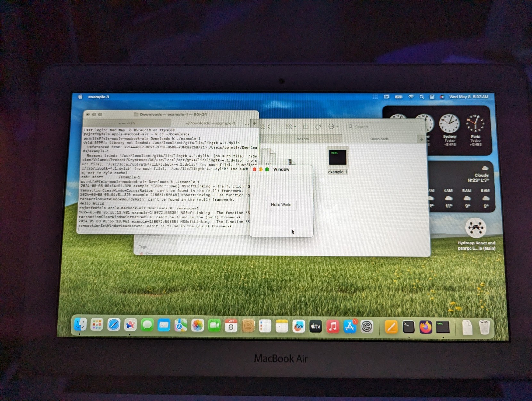
Task: Open Freeform from the Dock
Action: 299,327
